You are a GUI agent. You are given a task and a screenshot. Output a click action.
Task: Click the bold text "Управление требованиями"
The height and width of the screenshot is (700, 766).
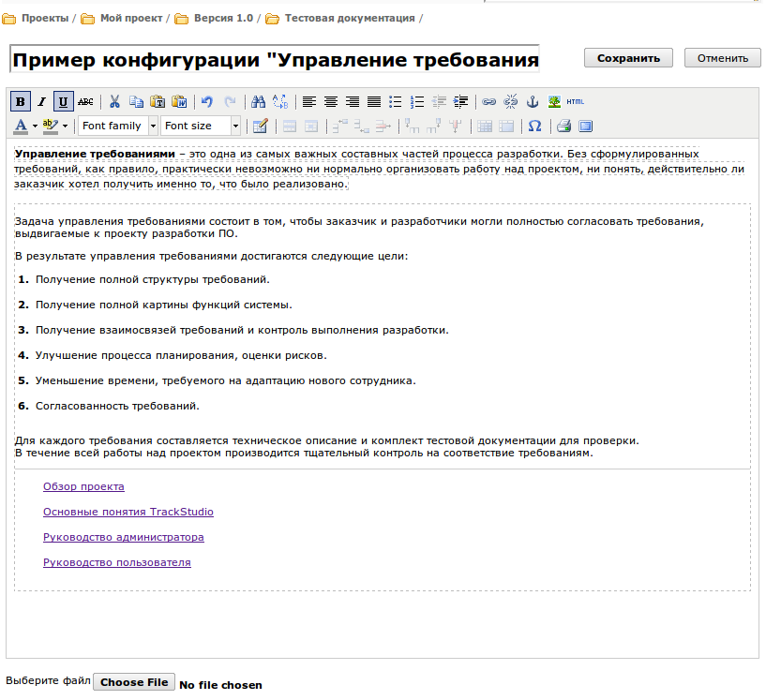click(95, 155)
